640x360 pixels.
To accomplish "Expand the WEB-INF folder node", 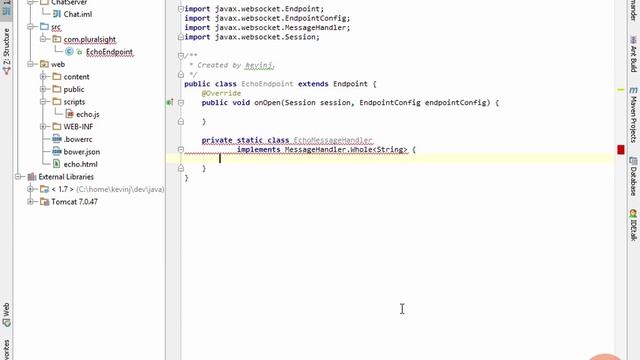I will 43,127.
